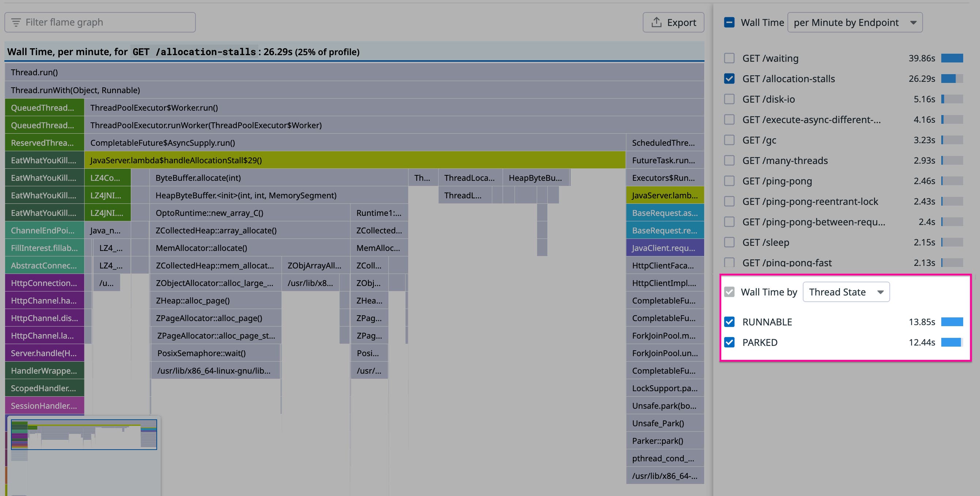Enable the GET /waiting endpoint checkbox

click(729, 58)
